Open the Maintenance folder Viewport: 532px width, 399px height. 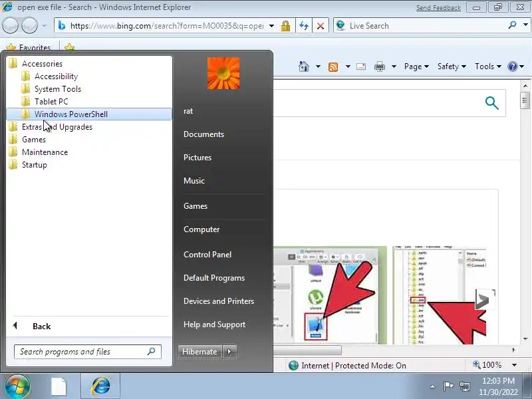point(45,152)
